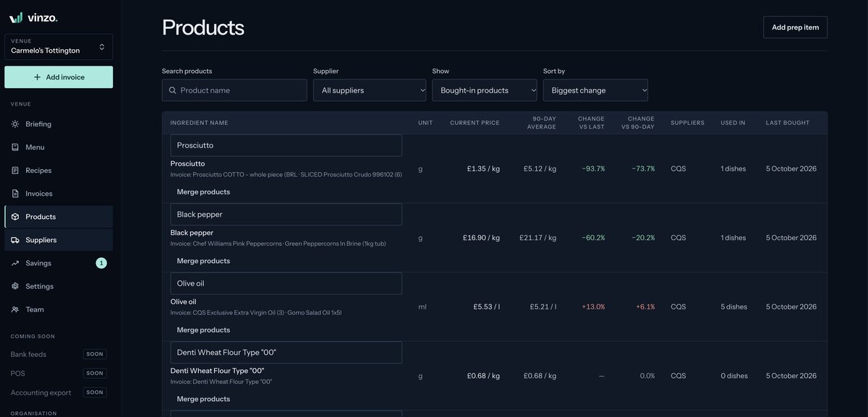Click the 90-Day Average column header

tap(542, 123)
